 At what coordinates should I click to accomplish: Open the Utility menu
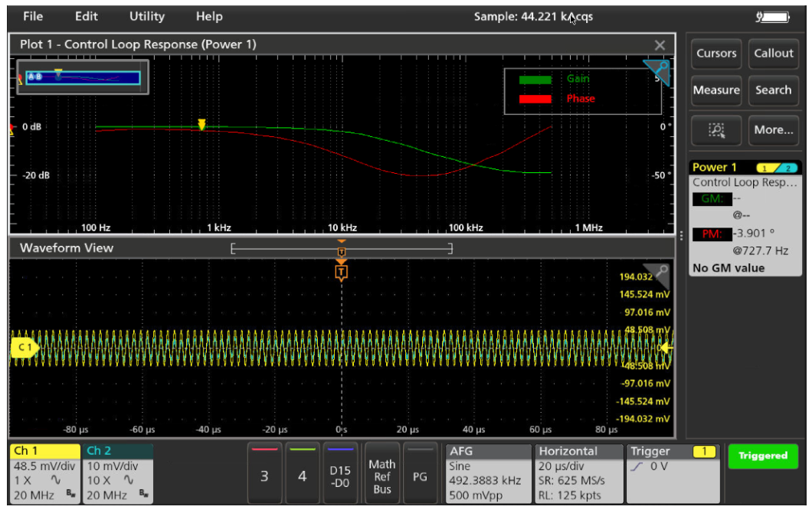tap(146, 16)
